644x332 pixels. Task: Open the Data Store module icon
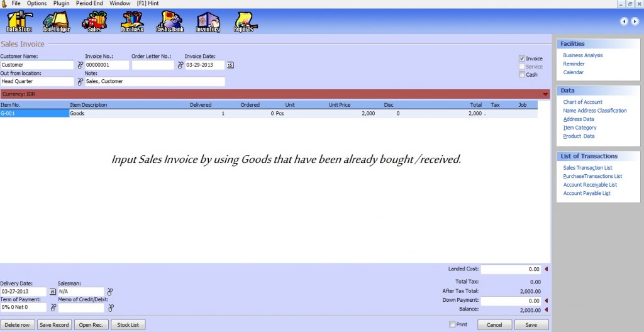coord(19,22)
